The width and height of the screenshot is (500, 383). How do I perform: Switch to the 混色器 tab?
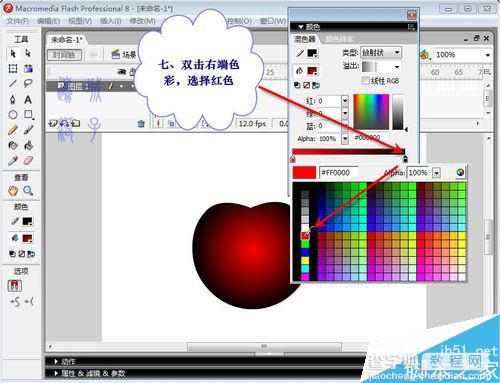[305, 39]
